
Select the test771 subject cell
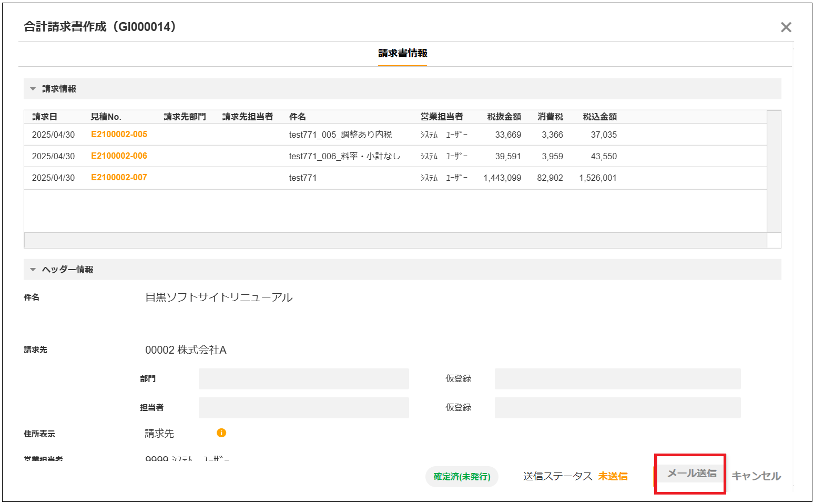click(x=303, y=178)
